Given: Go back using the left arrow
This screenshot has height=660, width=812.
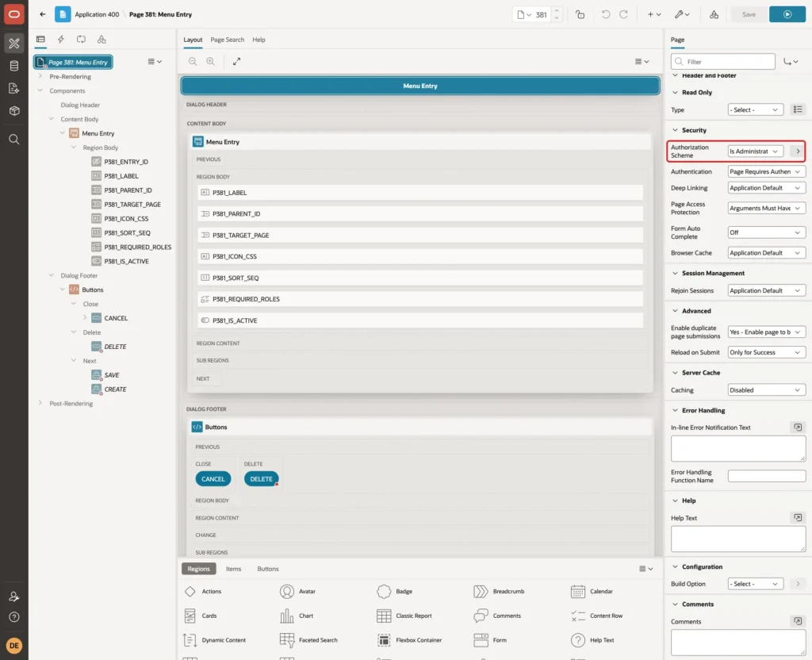Looking at the screenshot, I should coord(43,14).
